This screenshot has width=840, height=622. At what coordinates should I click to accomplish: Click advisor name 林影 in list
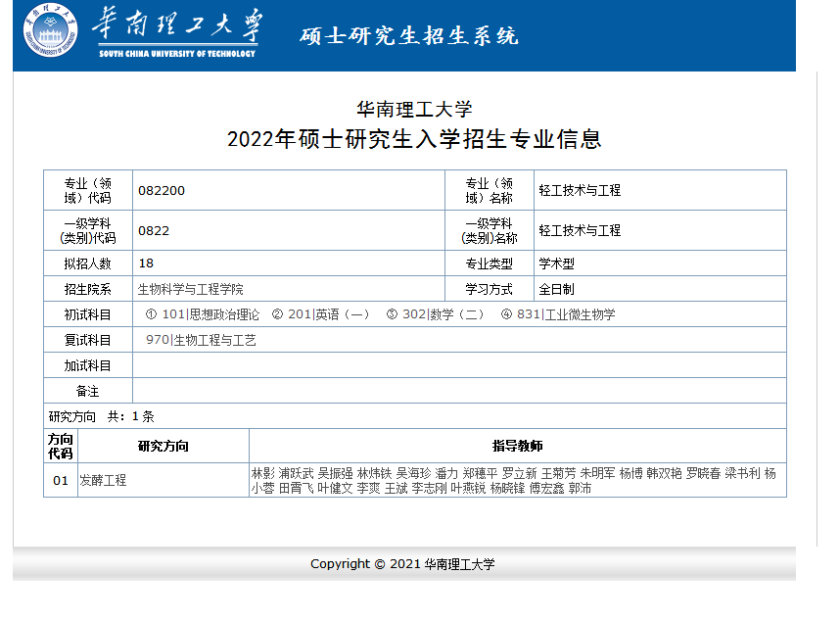[x=262, y=473]
